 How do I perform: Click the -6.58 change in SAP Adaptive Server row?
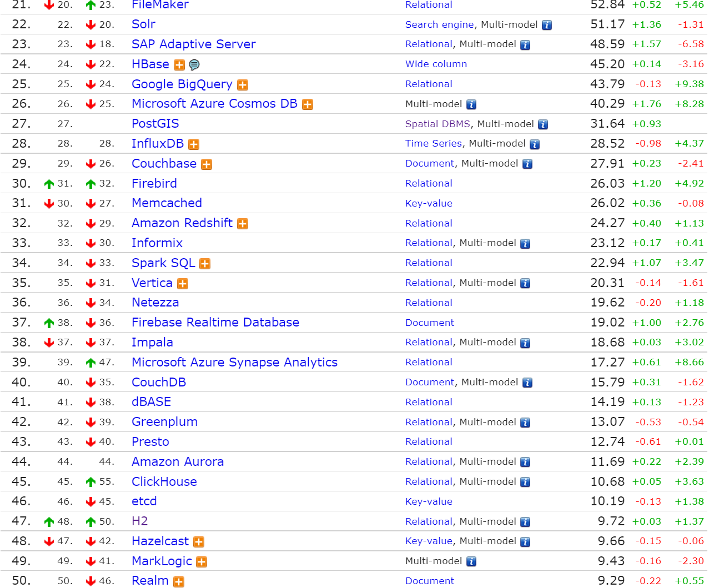pyautogui.click(x=691, y=44)
